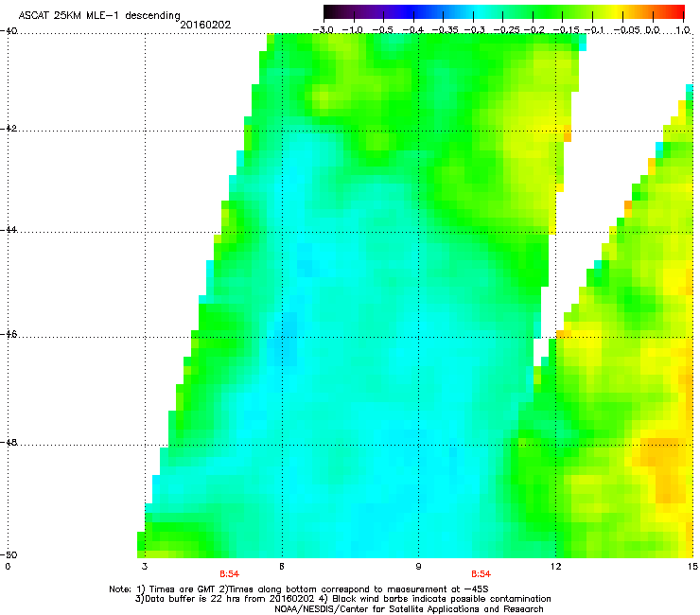
Task: Pick the -48 latitude axis label
Action: [9, 442]
